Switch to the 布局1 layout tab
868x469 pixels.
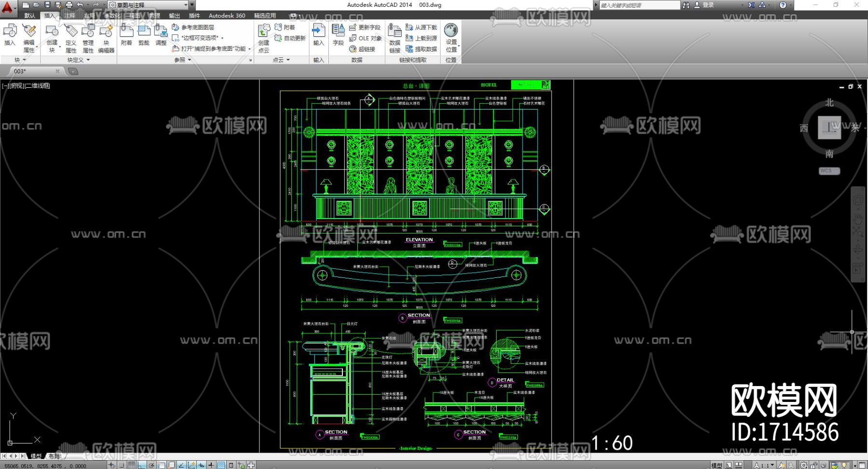click(x=54, y=456)
